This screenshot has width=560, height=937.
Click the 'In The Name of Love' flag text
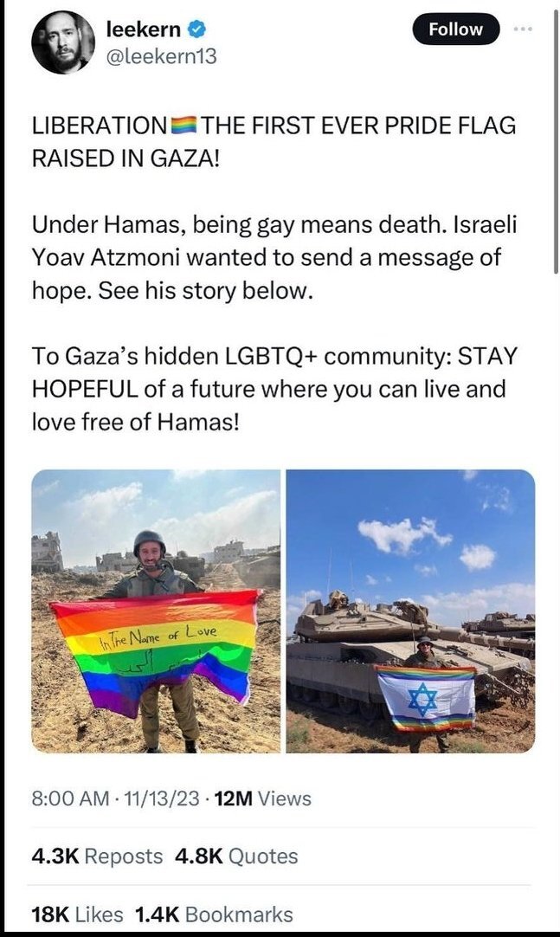pos(158,636)
